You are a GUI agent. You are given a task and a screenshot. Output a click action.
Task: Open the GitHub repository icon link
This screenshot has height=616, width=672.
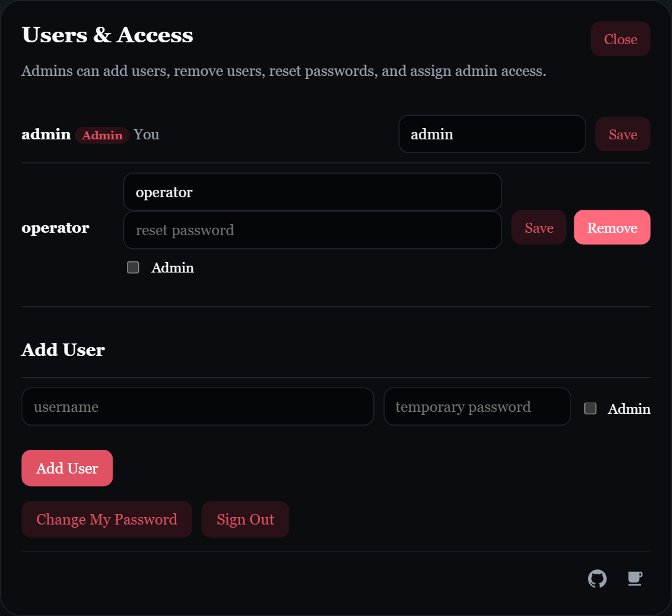click(597, 579)
